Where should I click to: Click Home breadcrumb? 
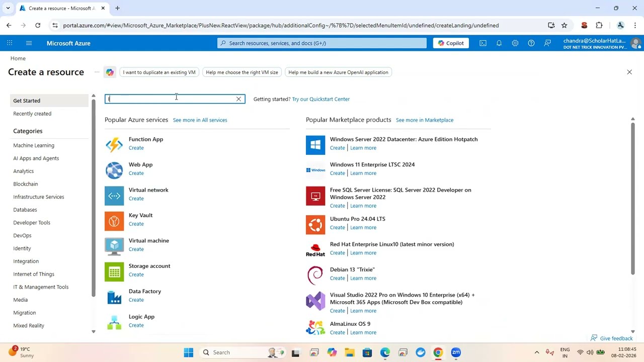click(18, 58)
